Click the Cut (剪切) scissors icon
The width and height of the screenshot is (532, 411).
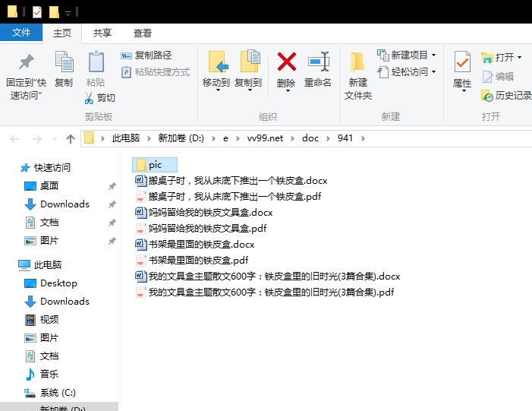tap(89, 98)
